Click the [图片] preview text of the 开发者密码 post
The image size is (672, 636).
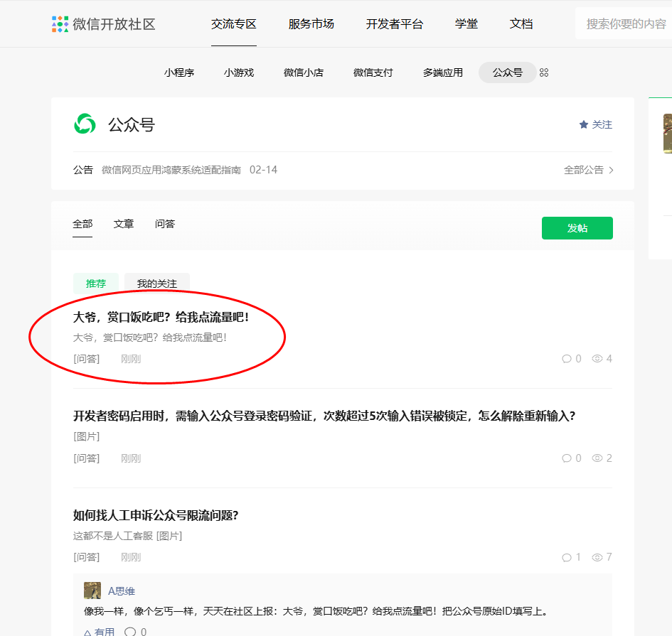click(87, 436)
